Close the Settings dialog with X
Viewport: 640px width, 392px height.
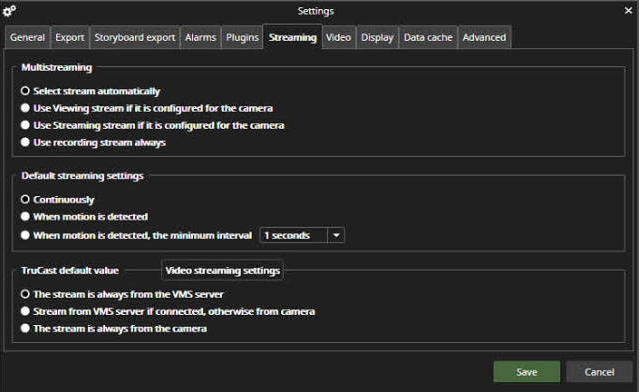tap(628, 11)
